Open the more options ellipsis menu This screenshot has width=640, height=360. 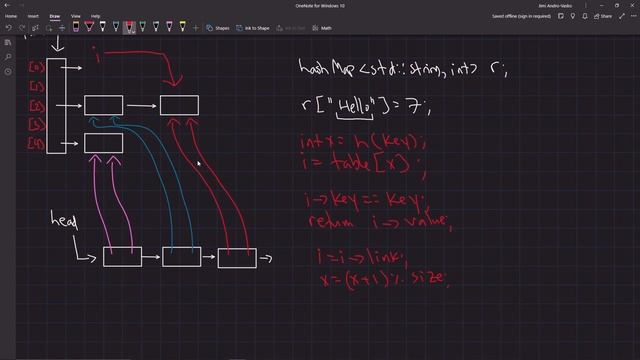[633, 16]
